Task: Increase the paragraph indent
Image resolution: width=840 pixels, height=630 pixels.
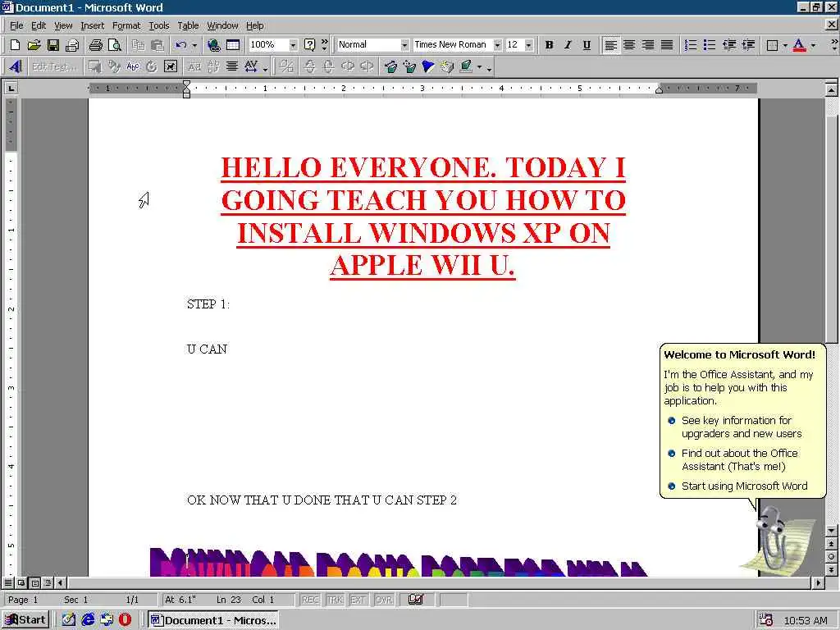Action: tap(748, 45)
